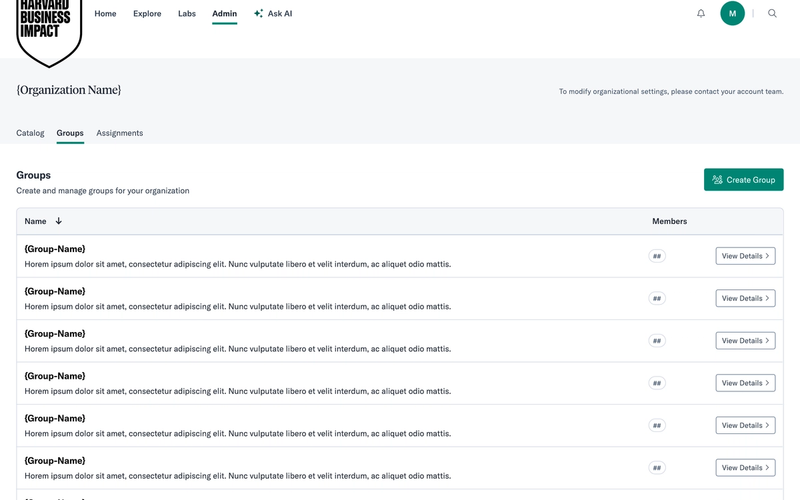Sort by Name using the arrow icon
This screenshot has height=500, width=800.
[59, 221]
